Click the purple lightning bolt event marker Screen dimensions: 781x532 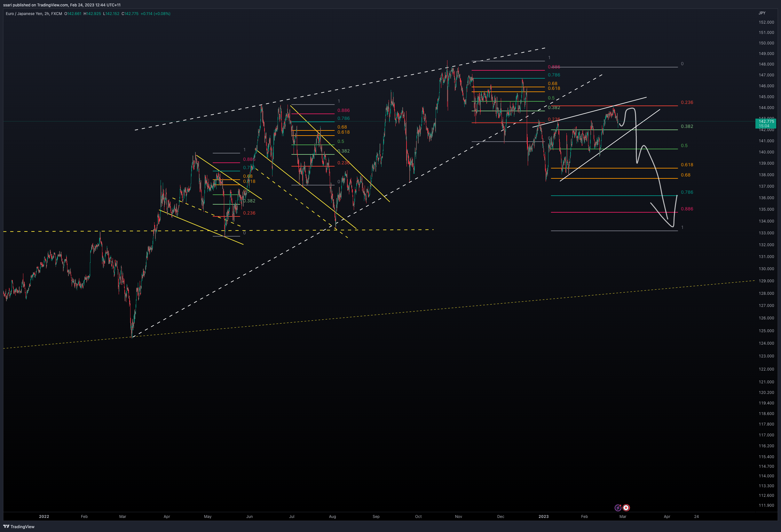(x=618, y=508)
